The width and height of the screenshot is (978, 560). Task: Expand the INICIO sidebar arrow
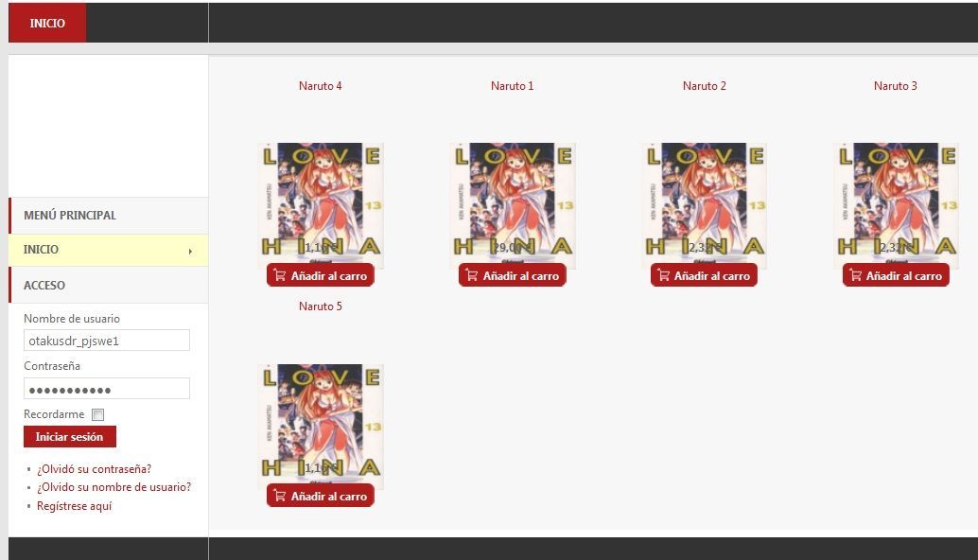click(x=190, y=252)
